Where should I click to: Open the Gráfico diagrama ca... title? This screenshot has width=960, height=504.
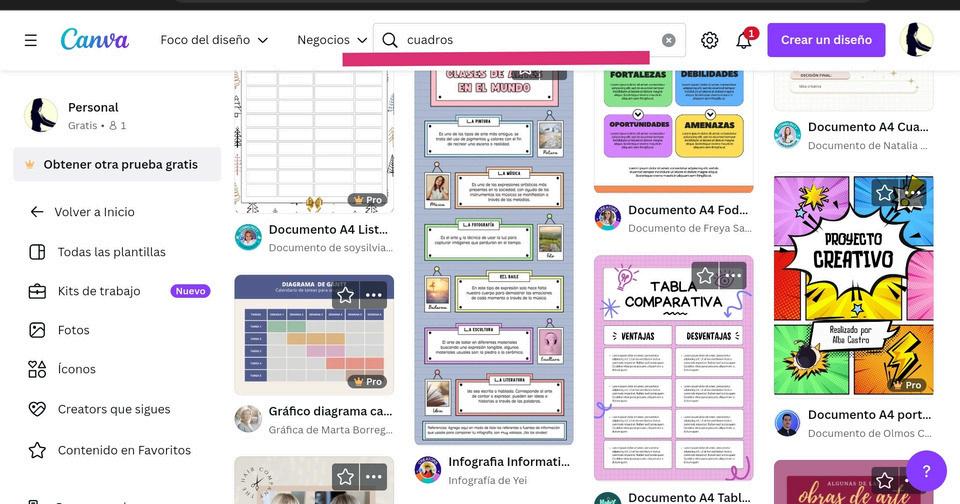[330, 411]
